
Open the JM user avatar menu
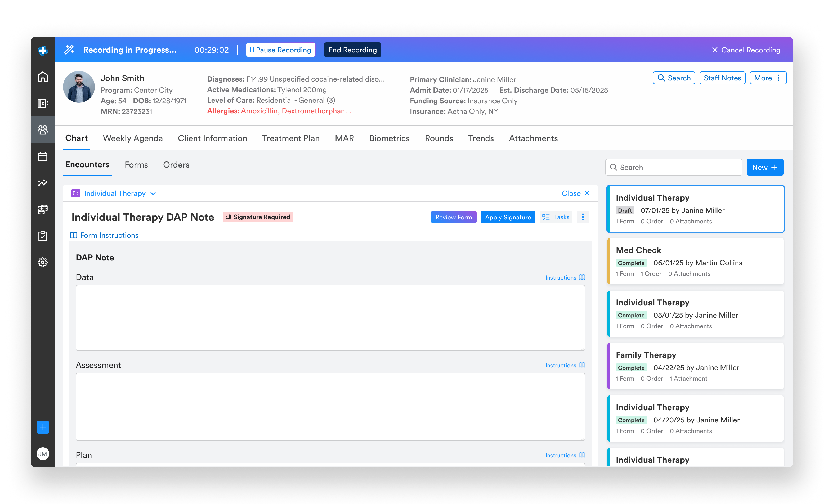click(42, 453)
